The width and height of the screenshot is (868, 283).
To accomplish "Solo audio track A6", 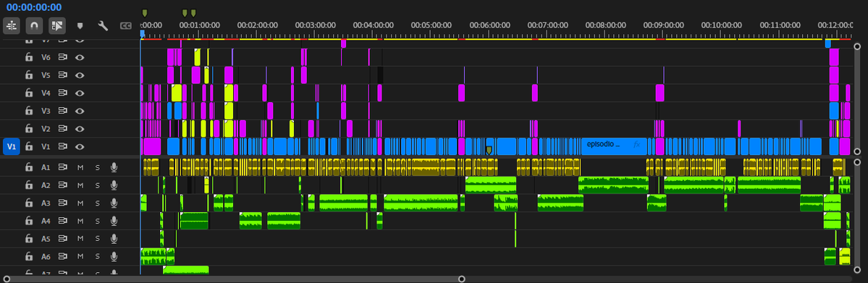I will 98,256.
